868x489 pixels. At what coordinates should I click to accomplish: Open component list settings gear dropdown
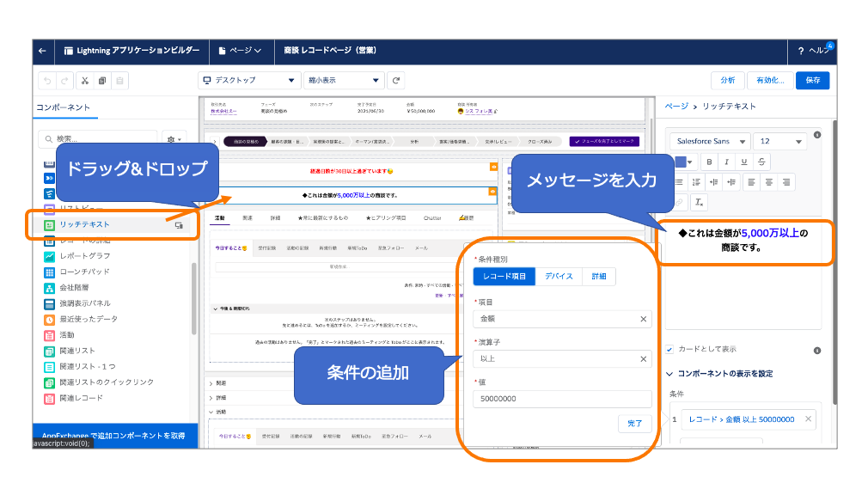174,139
